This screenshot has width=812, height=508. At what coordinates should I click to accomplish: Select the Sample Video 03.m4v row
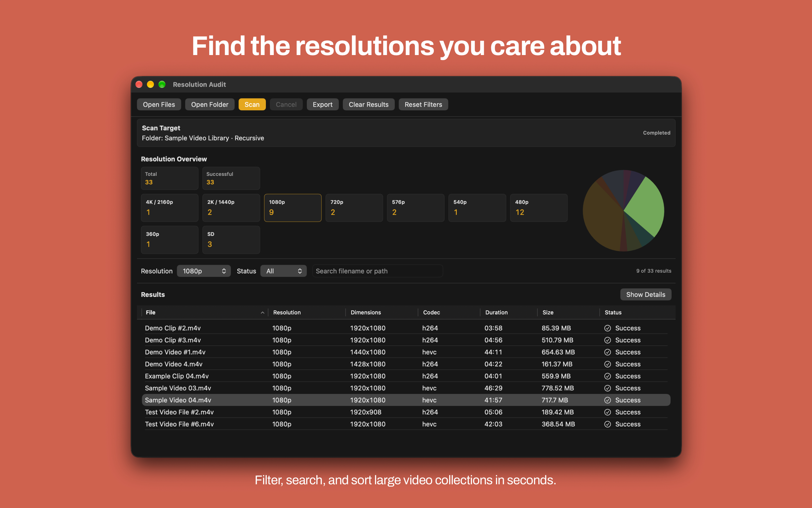tap(406, 388)
